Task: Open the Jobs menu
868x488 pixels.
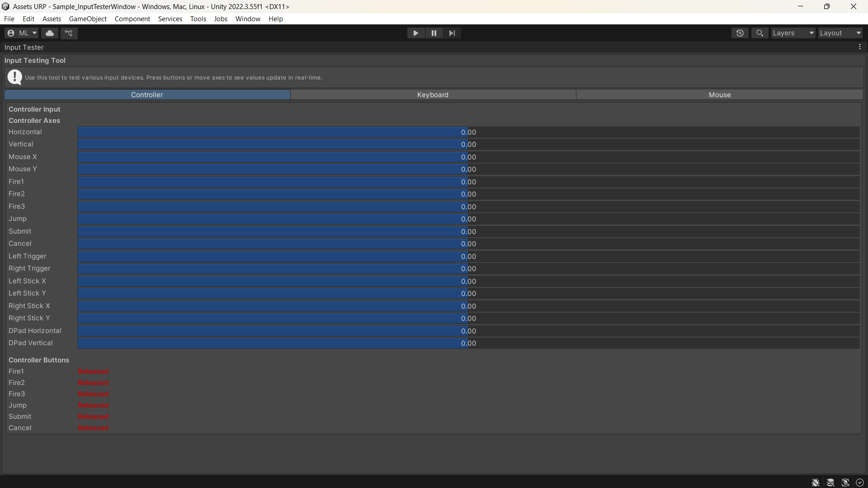Action: [x=221, y=19]
